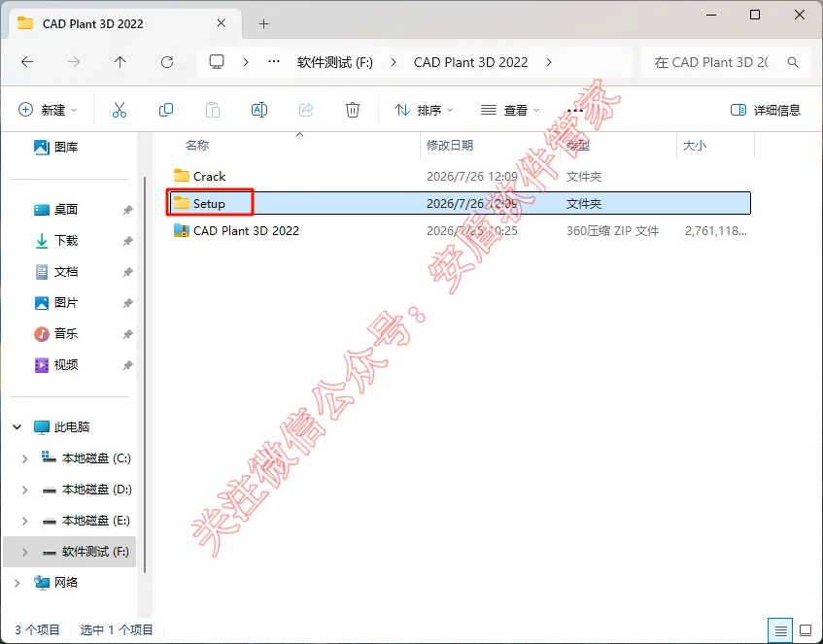Screen dimensions: 823x644
Task: Expand the 网络 tree node
Action: tap(17, 583)
